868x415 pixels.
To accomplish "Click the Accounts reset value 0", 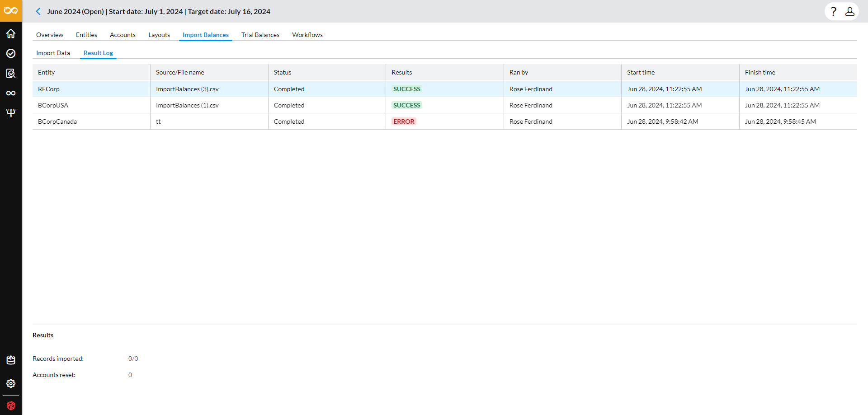I will [130, 375].
